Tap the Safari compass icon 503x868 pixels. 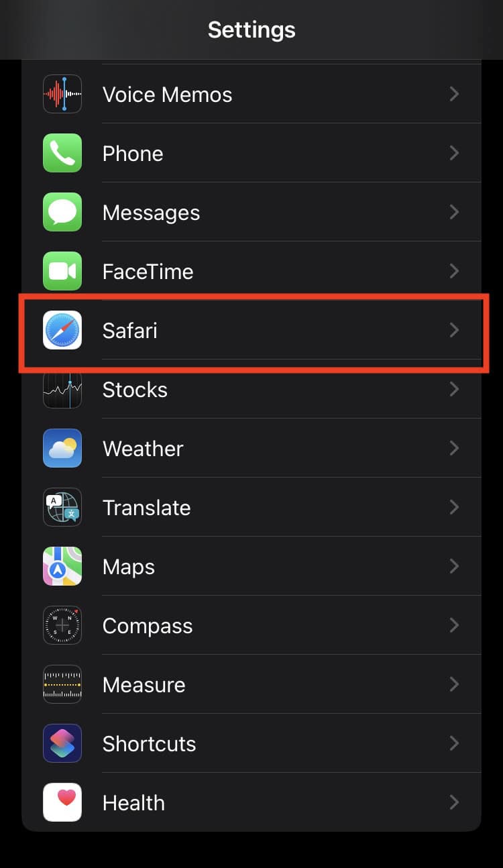tap(62, 331)
